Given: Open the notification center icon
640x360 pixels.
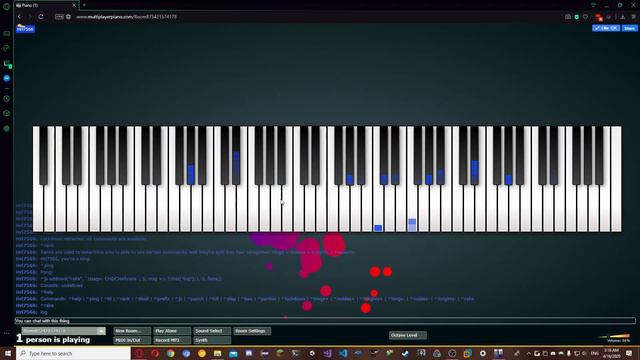Looking at the screenshot, I should click(x=629, y=353).
